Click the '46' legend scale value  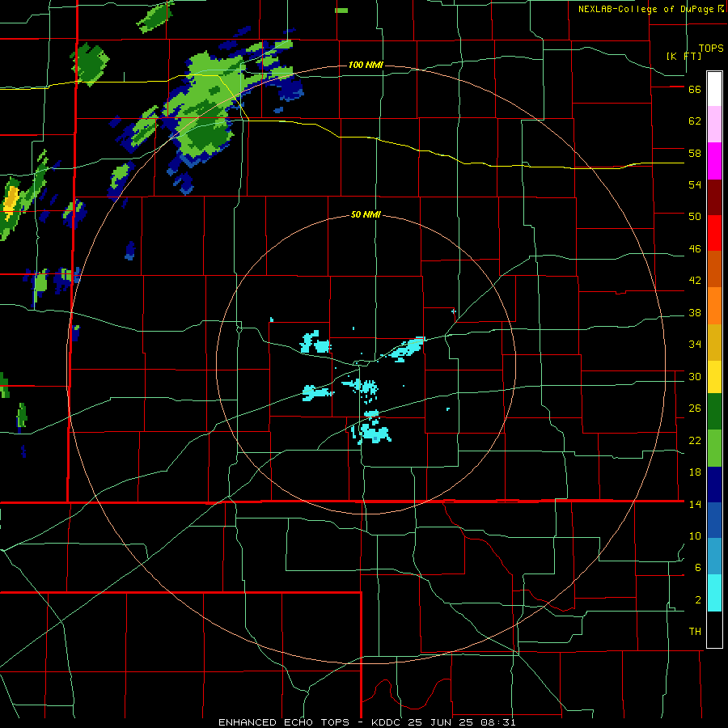pos(695,249)
